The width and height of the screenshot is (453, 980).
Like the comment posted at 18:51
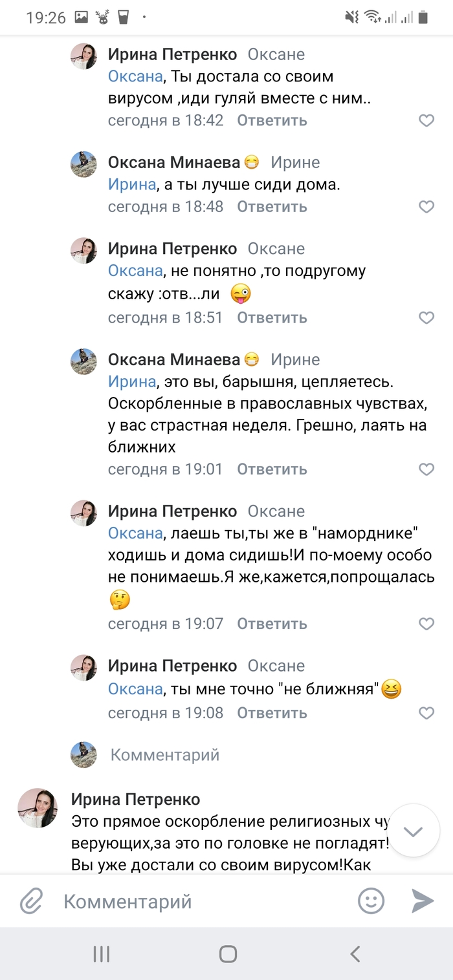coord(426,317)
